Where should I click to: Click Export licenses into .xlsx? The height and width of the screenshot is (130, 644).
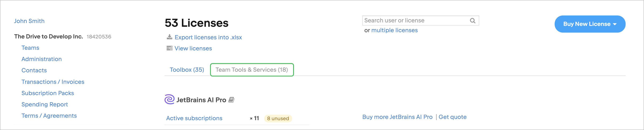(208, 37)
